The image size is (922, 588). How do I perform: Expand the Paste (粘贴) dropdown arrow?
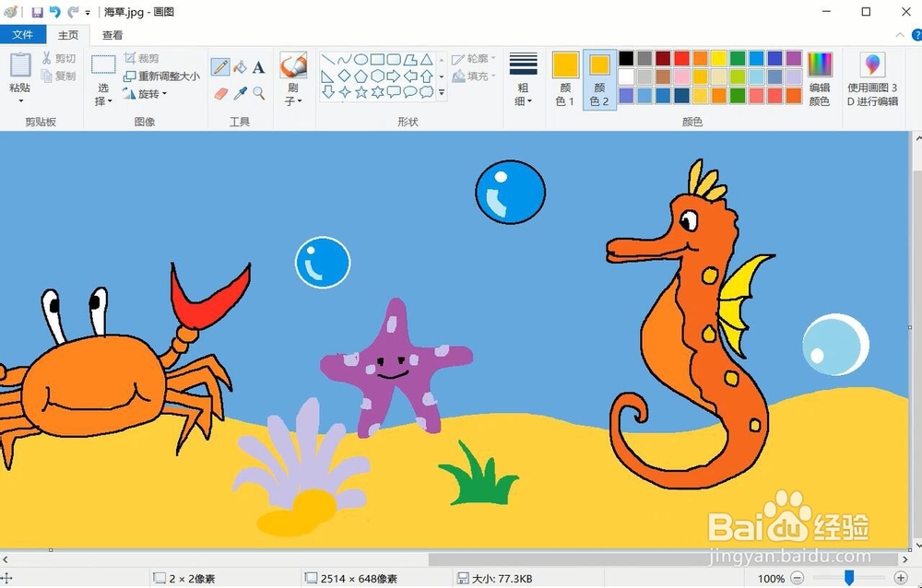(x=20, y=100)
